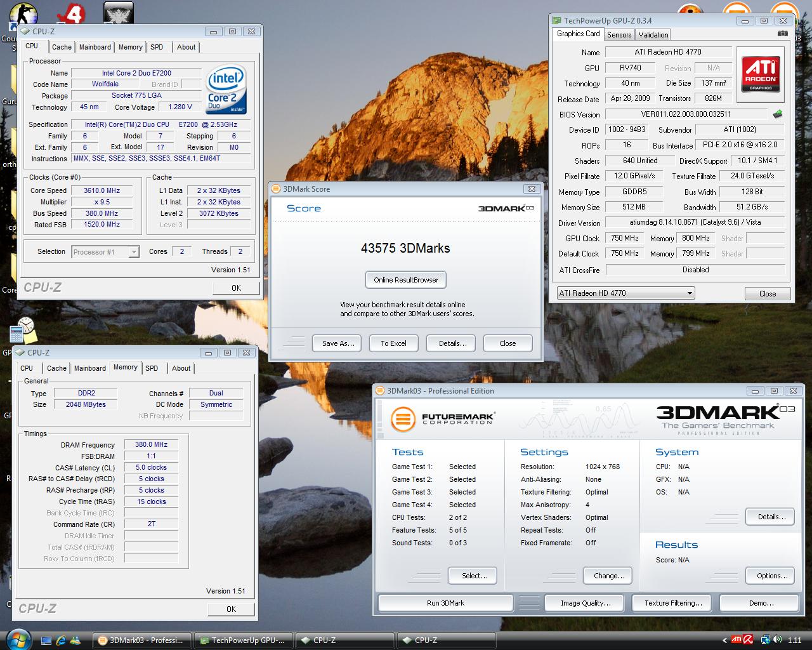
Task: Click the Texture Filtering... button
Action: [x=673, y=603]
